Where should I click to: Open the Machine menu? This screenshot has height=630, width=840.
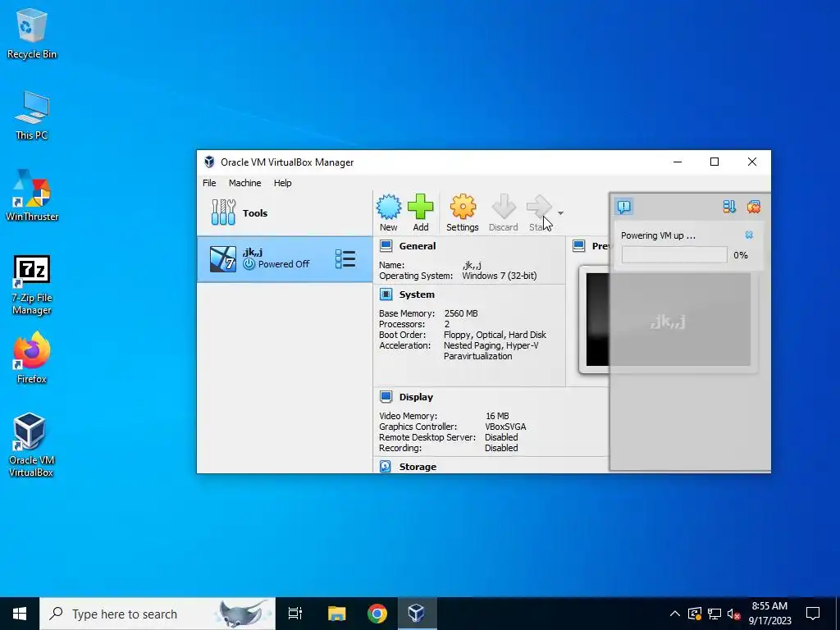click(244, 183)
